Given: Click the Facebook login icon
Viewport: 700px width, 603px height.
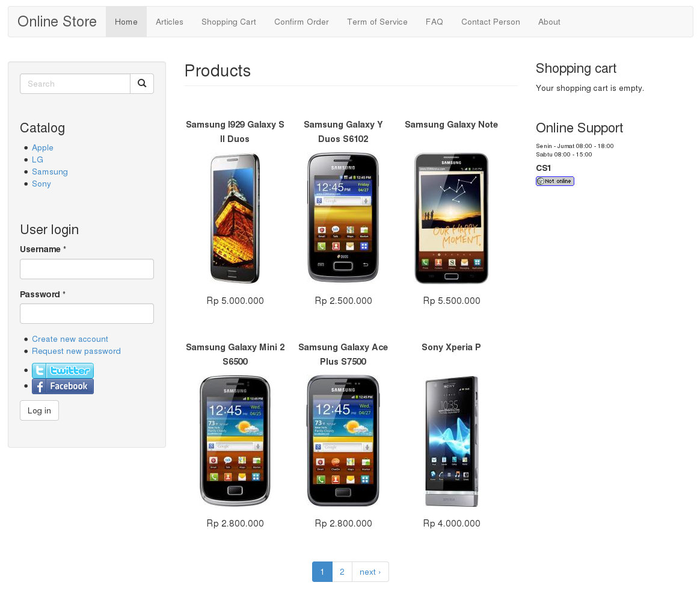Looking at the screenshot, I should click(63, 386).
